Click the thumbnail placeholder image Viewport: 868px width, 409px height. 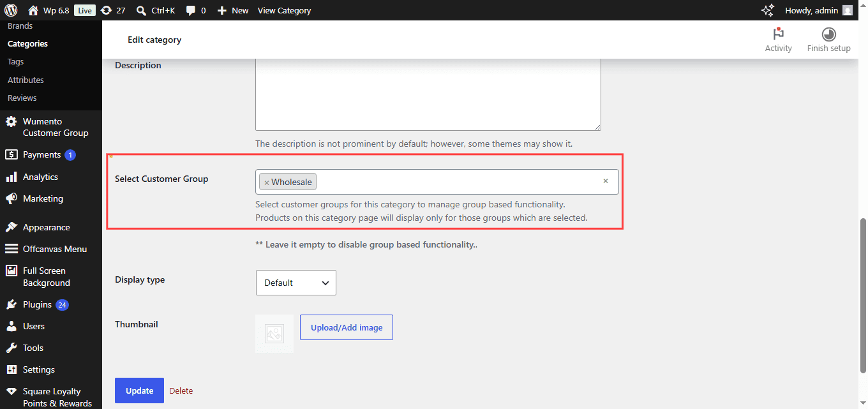(274, 334)
